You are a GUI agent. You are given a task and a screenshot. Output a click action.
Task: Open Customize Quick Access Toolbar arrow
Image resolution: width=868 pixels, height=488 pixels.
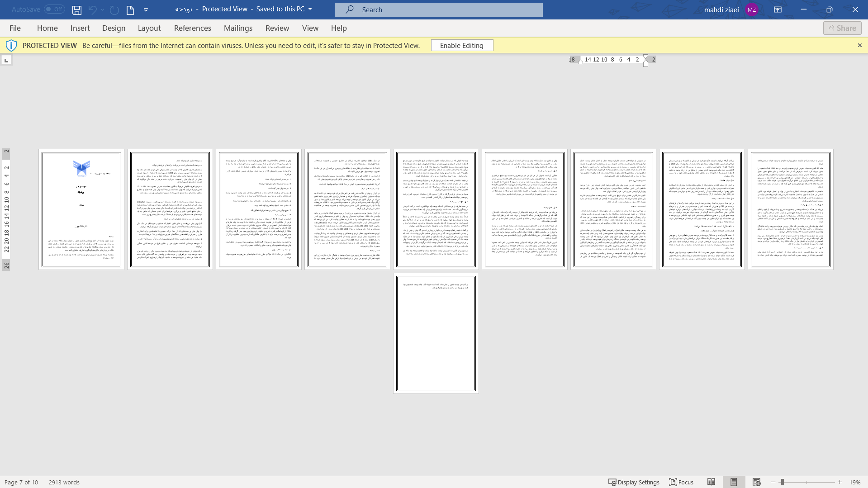pos(146,9)
